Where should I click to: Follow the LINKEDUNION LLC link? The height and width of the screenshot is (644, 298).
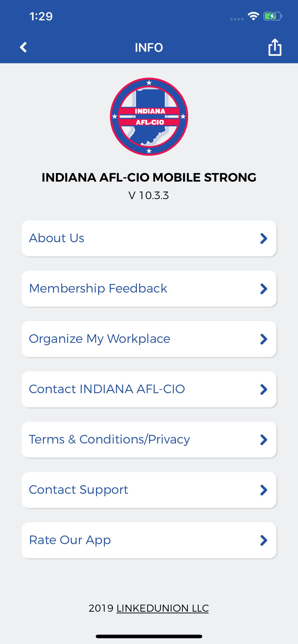pyautogui.click(x=162, y=608)
